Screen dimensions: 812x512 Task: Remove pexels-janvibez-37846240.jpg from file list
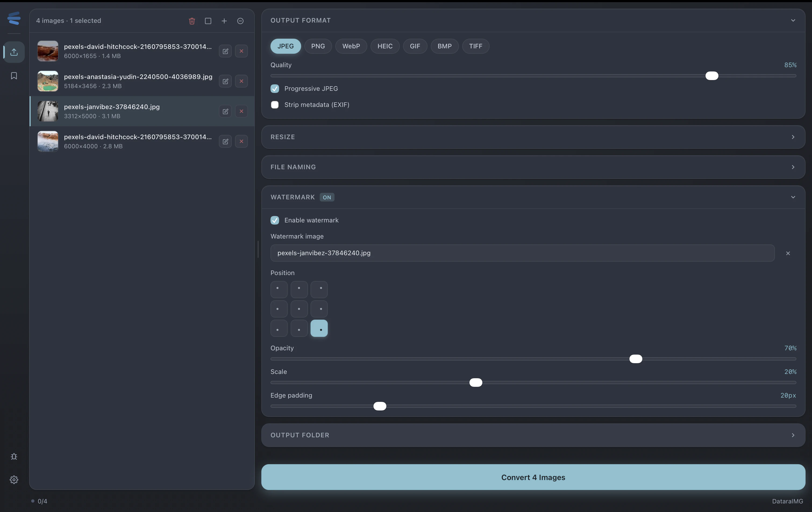tap(241, 111)
